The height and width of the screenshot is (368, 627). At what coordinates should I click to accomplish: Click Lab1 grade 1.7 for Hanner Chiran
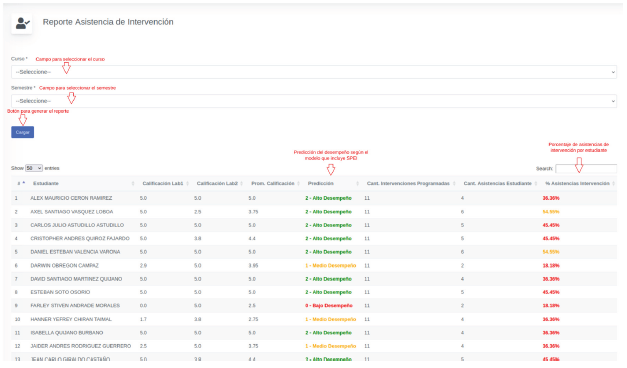click(143, 319)
